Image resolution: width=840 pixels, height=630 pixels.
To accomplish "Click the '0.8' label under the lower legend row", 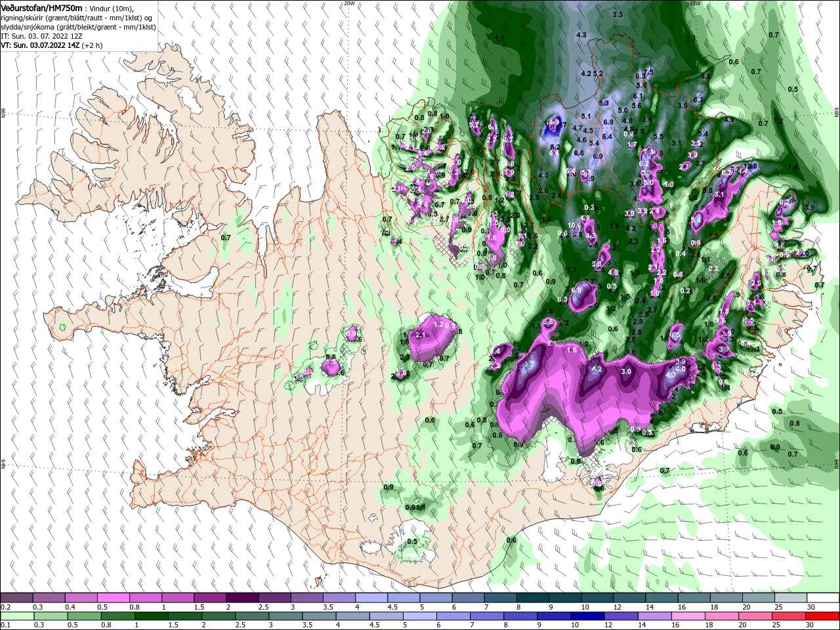I will coord(106,625).
